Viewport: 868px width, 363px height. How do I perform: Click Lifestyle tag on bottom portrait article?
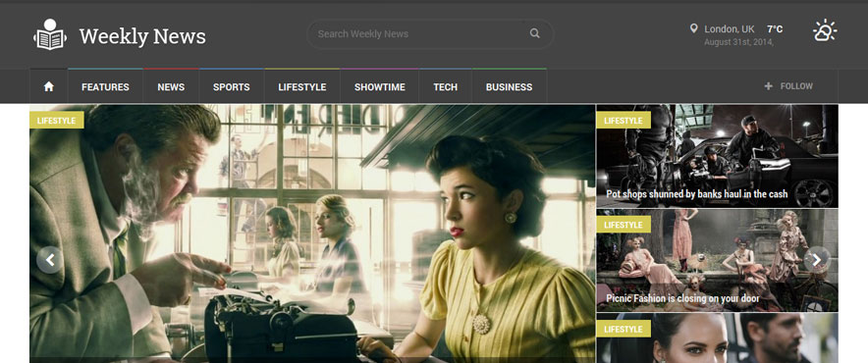(624, 330)
